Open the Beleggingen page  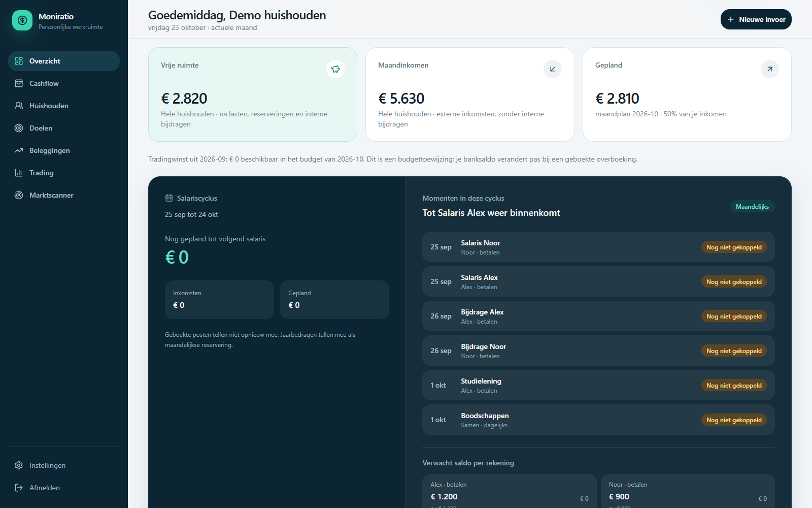click(64, 150)
